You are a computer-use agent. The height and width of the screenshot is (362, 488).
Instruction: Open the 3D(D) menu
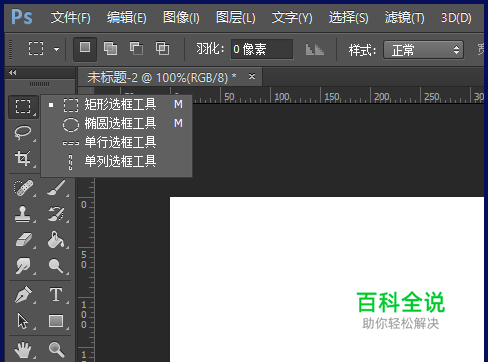(x=456, y=17)
